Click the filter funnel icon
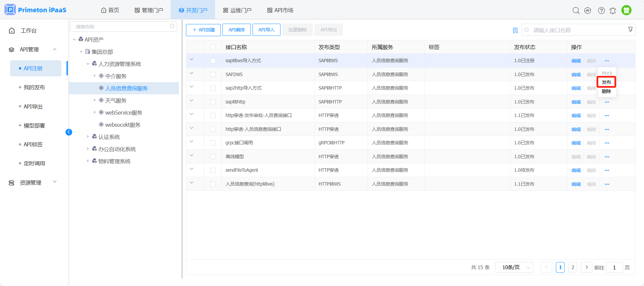The height and width of the screenshot is (286, 644). coord(630,30)
